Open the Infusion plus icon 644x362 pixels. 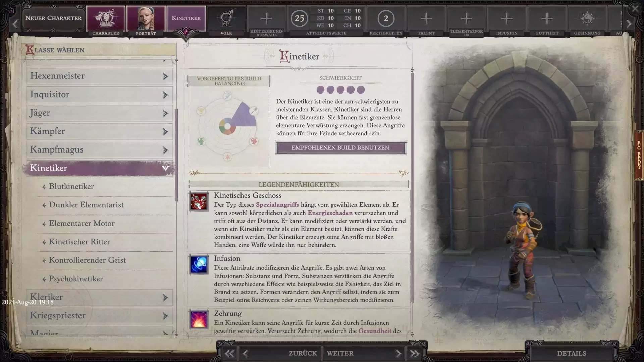(506, 19)
